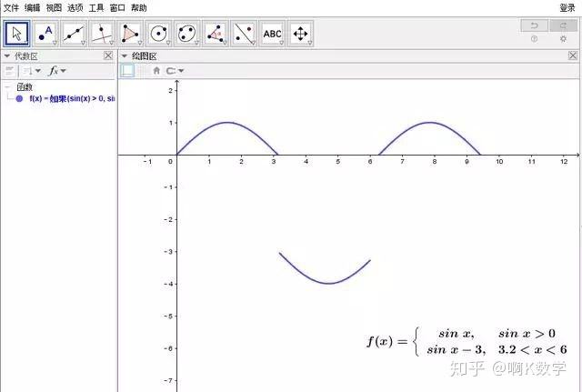Click the second sine arch near x=8

point(429,123)
